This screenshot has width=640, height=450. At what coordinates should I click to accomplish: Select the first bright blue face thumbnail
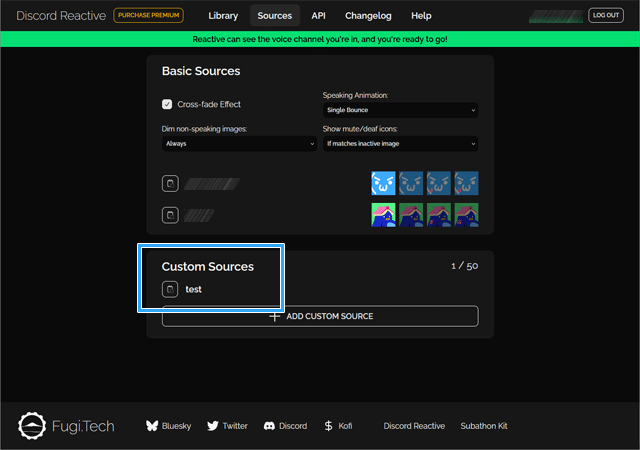point(383,183)
